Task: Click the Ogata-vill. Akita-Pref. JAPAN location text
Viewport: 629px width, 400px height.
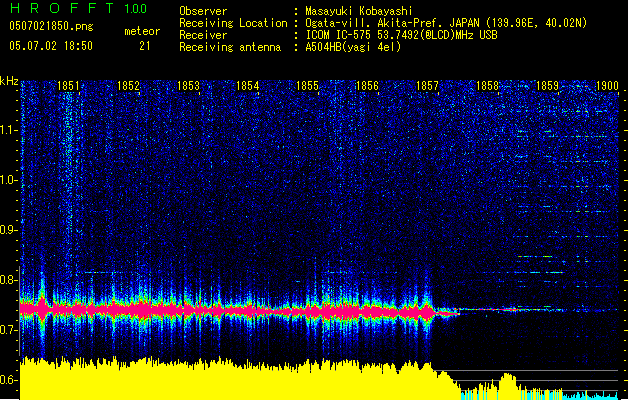Action: [446, 23]
